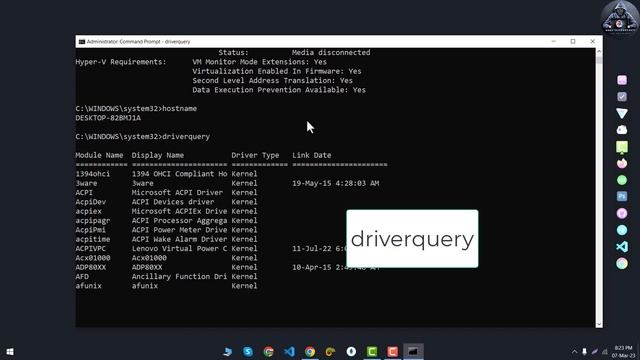The width and height of the screenshot is (640, 360).
Task: Open the orange Camtasia recorder taskbar icon
Action: pyautogui.click(x=393, y=351)
